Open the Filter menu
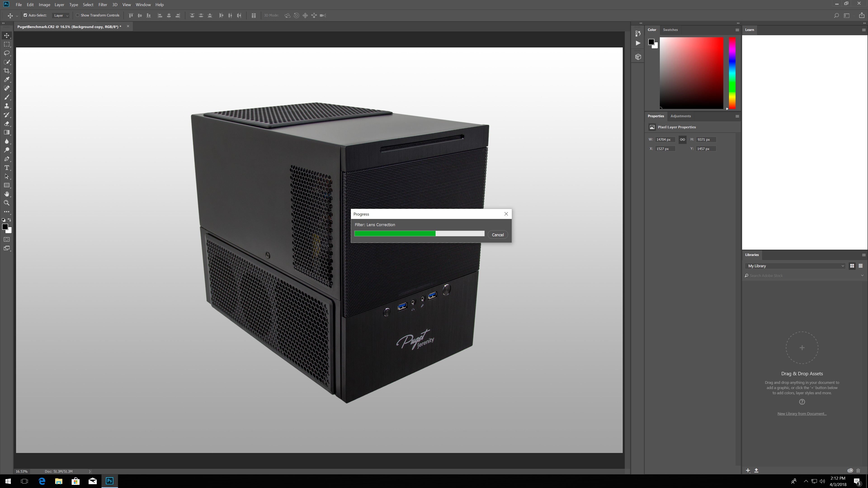Viewport: 868px width, 488px height. click(x=102, y=5)
